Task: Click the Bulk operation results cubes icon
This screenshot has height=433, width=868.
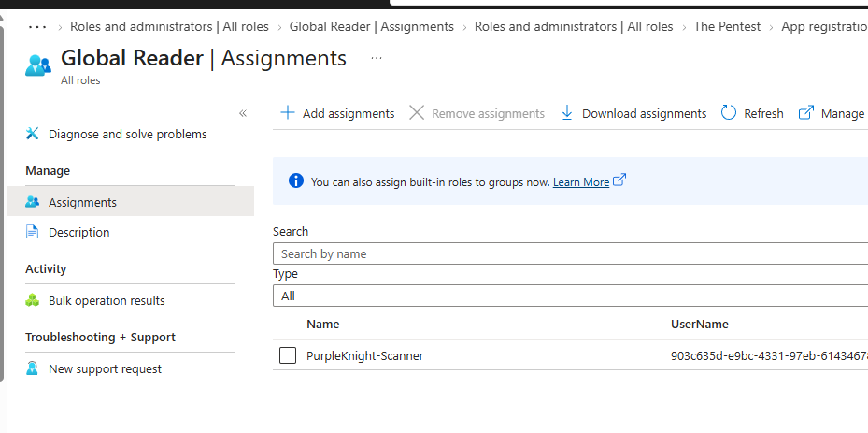Action: click(32, 300)
